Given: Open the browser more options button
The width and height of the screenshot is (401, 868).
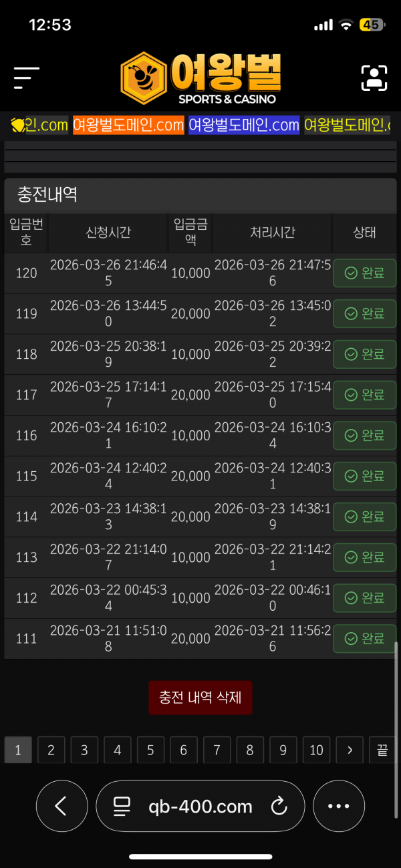Looking at the screenshot, I should [x=339, y=807].
